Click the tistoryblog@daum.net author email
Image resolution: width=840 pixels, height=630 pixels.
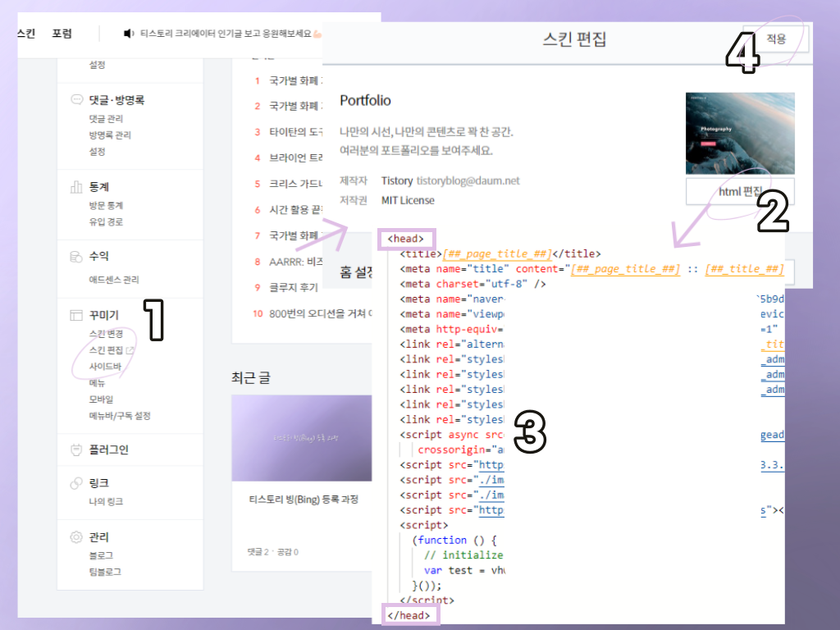(468, 181)
